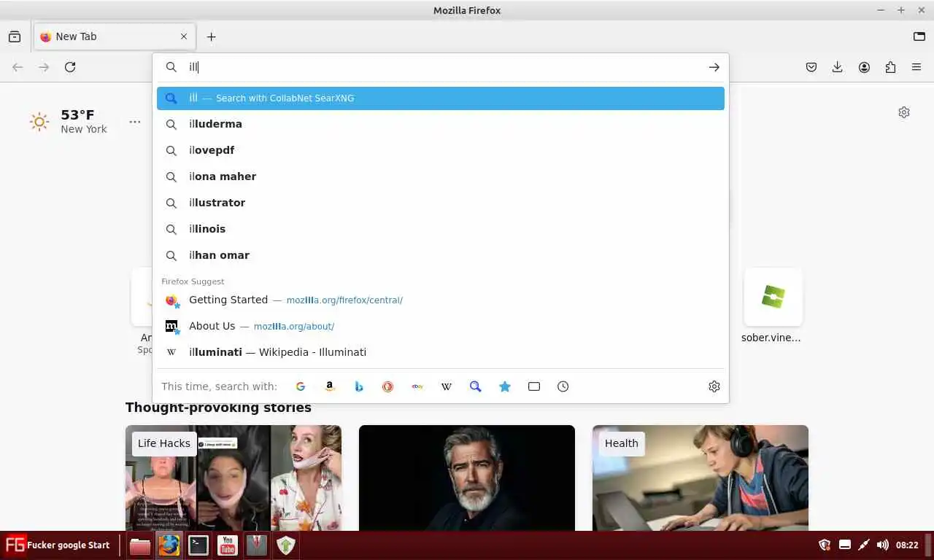Open the Save to Pocket button

(x=811, y=67)
